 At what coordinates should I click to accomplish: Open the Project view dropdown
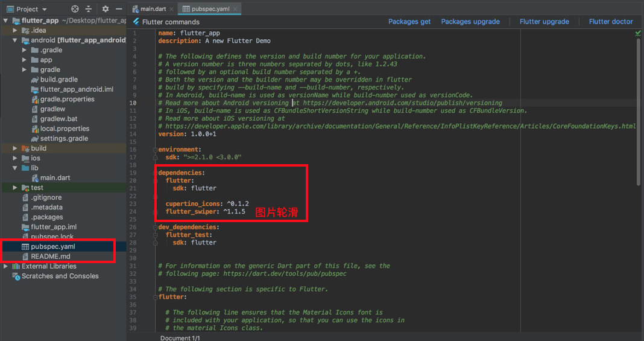(x=27, y=9)
